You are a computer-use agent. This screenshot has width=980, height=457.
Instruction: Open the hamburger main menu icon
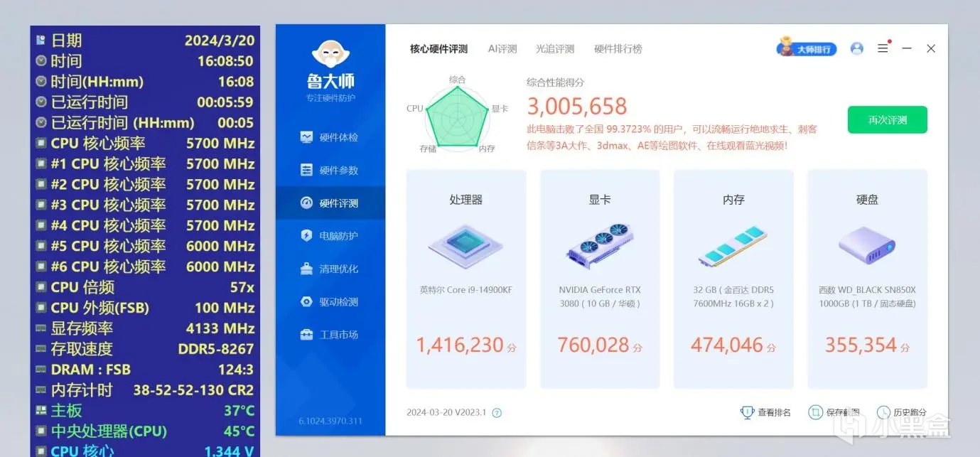tap(883, 48)
